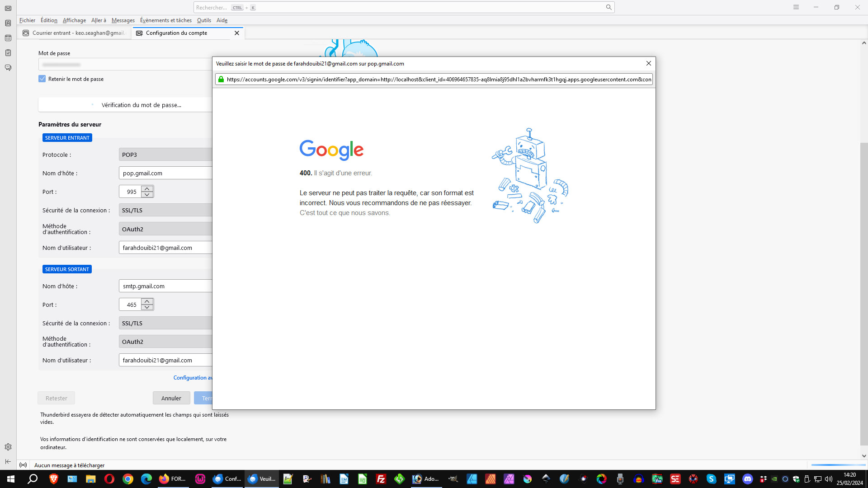Decrease outgoing port 465 with down arrow
This screenshot has height=488, width=868.
(147, 308)
